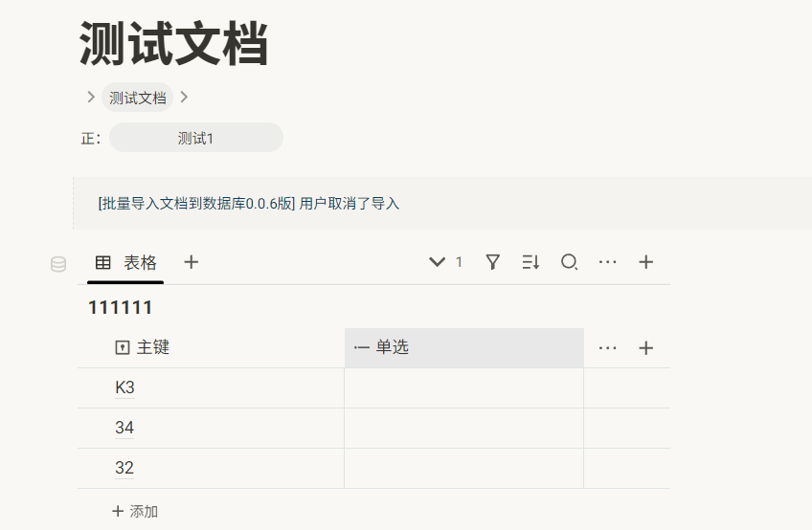Expand the page-size chevron showing 1

(437, 262)
